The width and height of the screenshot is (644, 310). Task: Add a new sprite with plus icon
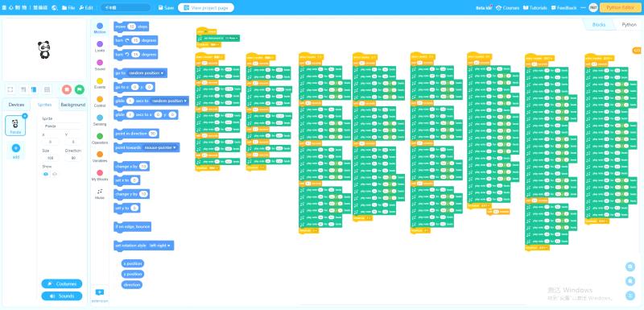pyautogui.click(x=16, y=148)
